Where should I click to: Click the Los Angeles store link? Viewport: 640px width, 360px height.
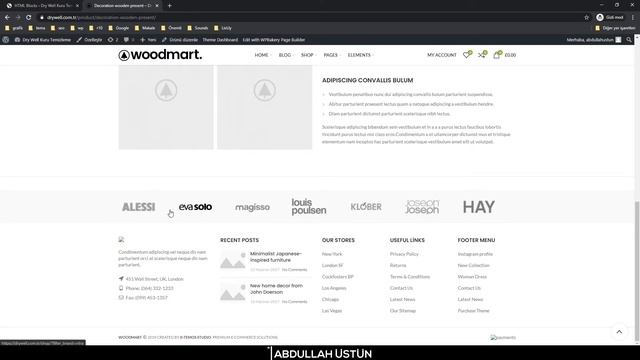334,288
